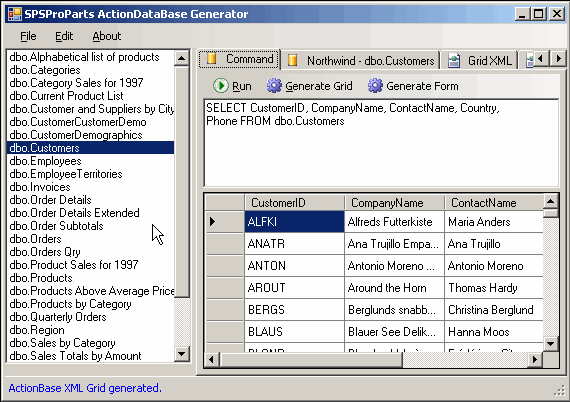Viewport: 570px width, 402px height.
Task: Select the highlighted dbo.Customers entry
Action: (90, 148)
